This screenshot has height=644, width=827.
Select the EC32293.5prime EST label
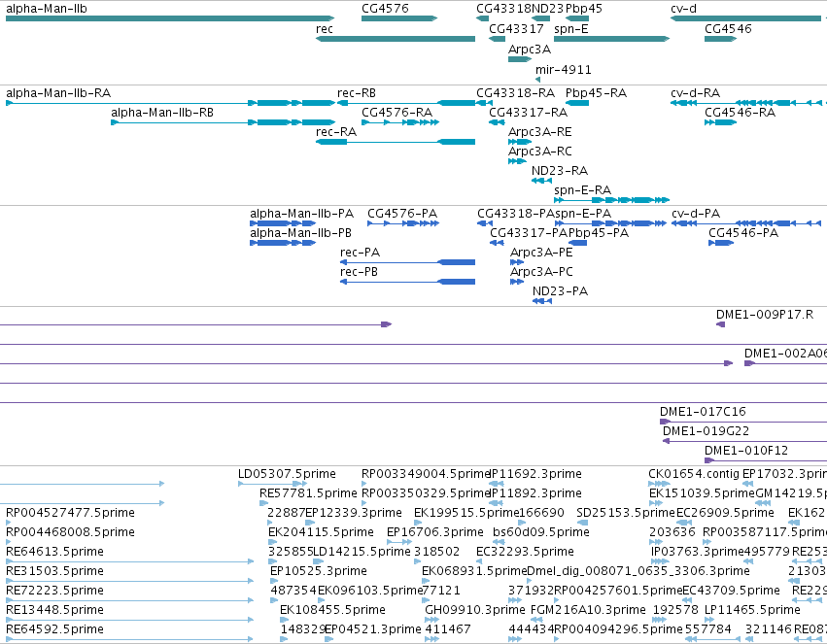pos(526,552)
